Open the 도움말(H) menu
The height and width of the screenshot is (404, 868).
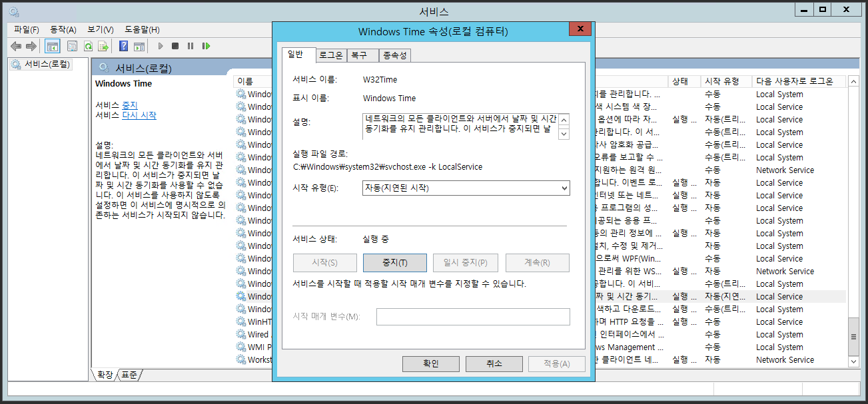142,30
